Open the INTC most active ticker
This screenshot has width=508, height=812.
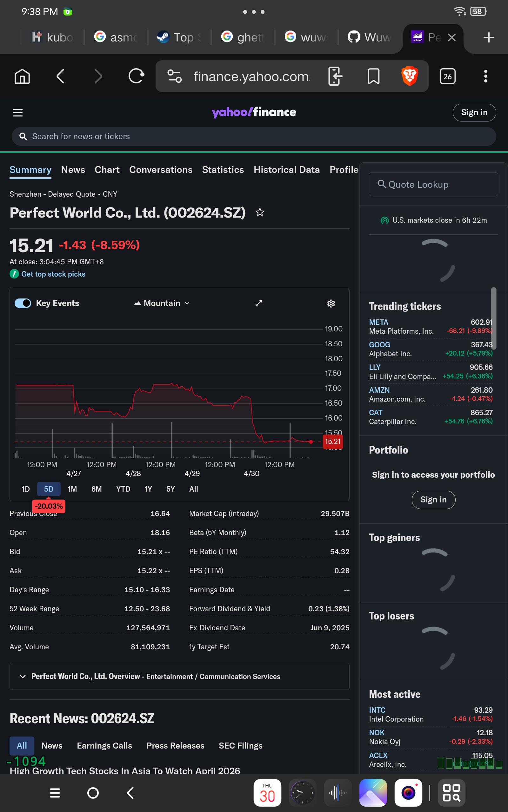click(x=377, y=710)
